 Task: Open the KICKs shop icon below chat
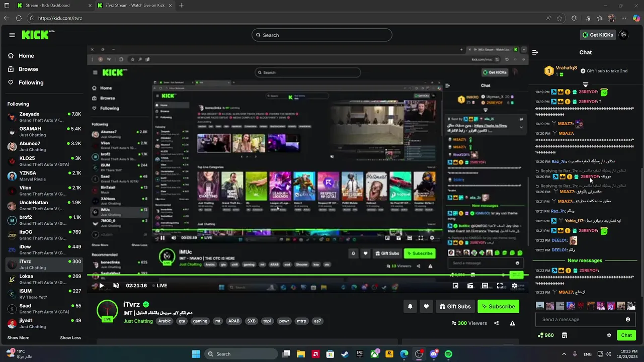(564, 335)
